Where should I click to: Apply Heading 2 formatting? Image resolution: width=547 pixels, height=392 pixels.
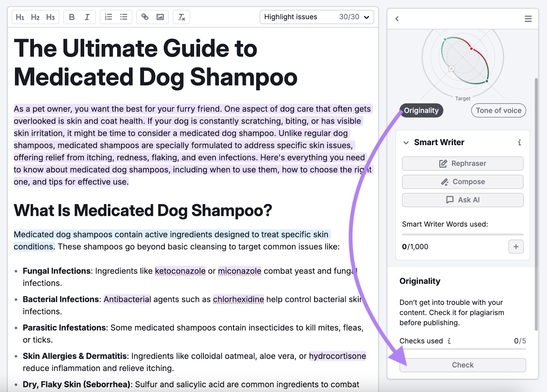(x=35, y=17)
